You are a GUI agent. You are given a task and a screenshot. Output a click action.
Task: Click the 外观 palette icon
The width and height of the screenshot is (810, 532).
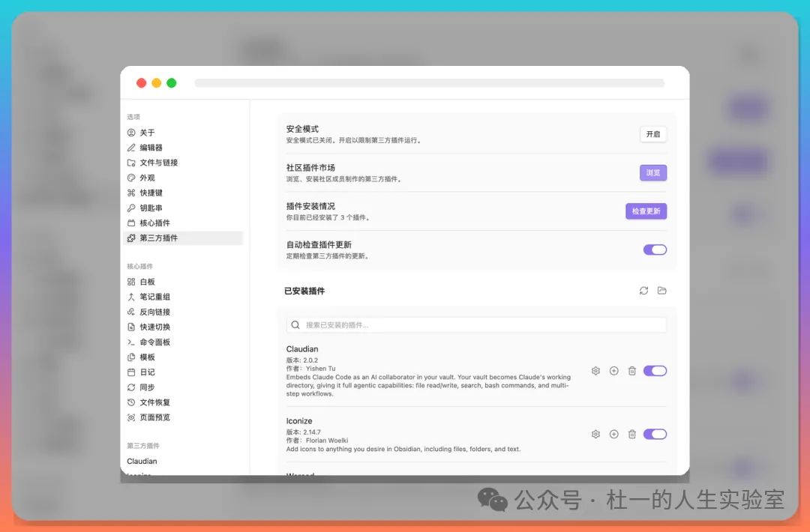[131, 178]
